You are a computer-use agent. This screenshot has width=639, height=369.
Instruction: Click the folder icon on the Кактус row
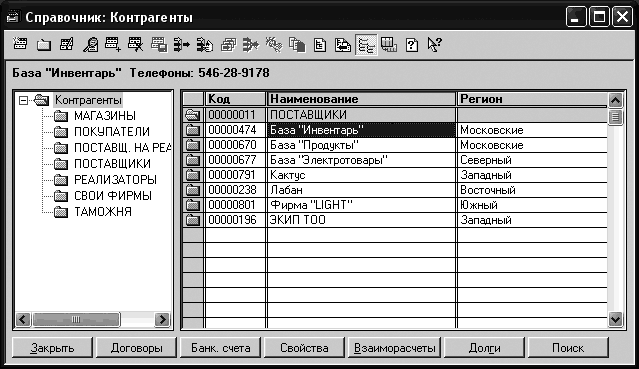pyautogui.click(x=193, y=175)
